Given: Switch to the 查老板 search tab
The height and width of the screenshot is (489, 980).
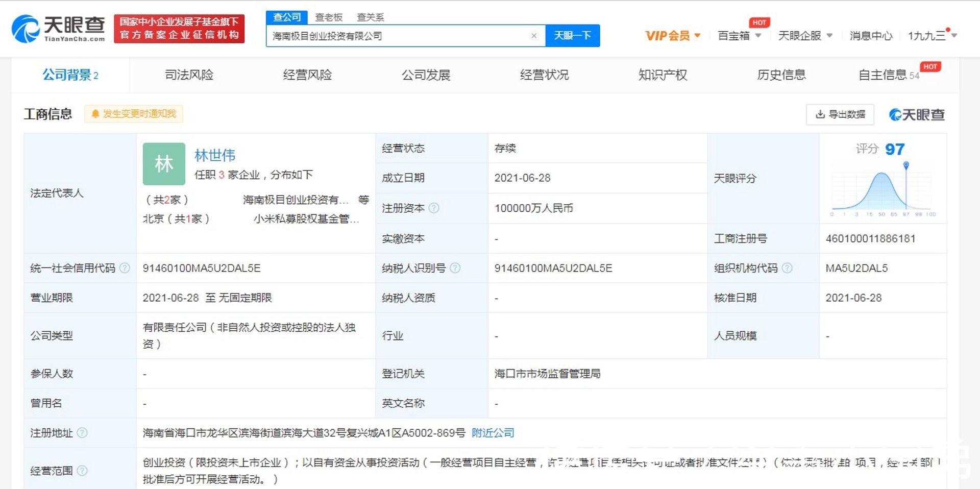Looking at the screenshot, I should click(x=329, y=17).
